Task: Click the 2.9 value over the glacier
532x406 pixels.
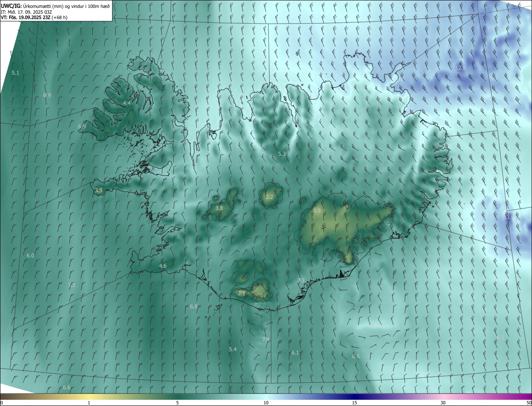Action: coord(317,211)
